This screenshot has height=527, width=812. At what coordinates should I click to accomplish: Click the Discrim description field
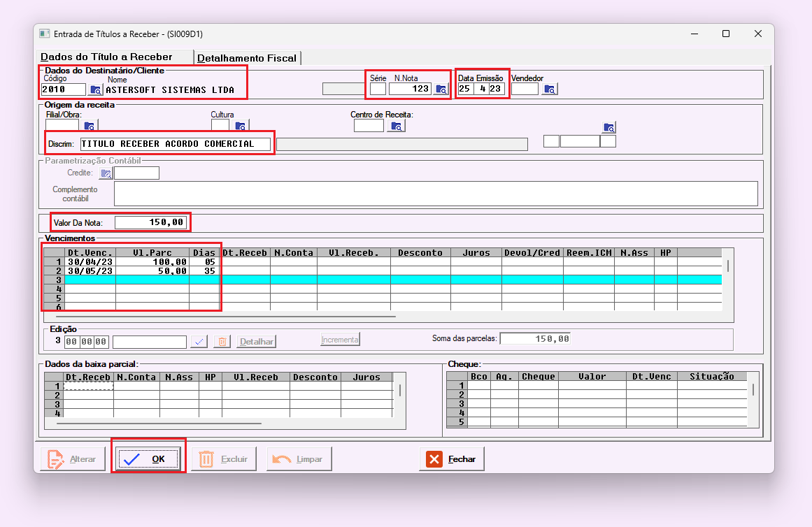(x=175, y=144)
